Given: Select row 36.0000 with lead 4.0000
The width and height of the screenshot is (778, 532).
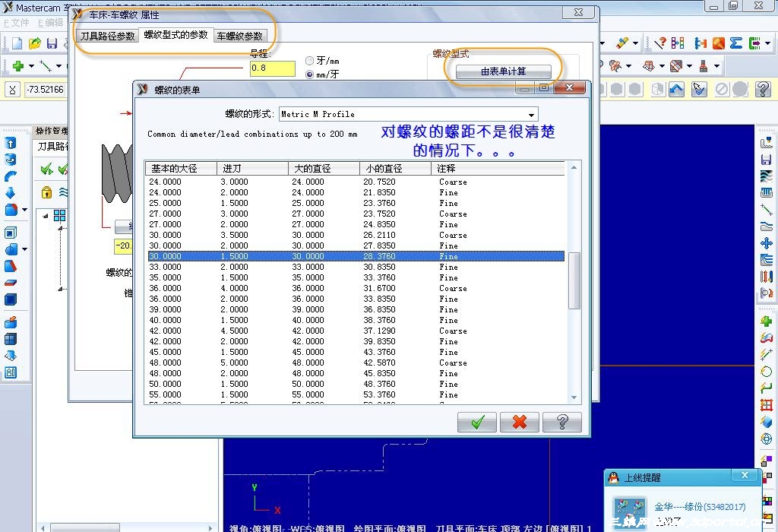Looking at the screenshot, I should tap(355, 288).
